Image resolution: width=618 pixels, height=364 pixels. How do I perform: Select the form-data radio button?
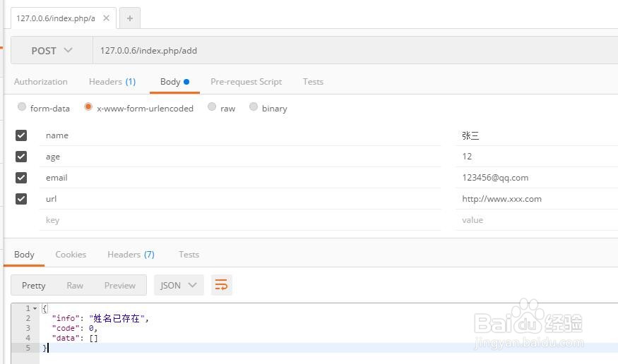(22, 107)
